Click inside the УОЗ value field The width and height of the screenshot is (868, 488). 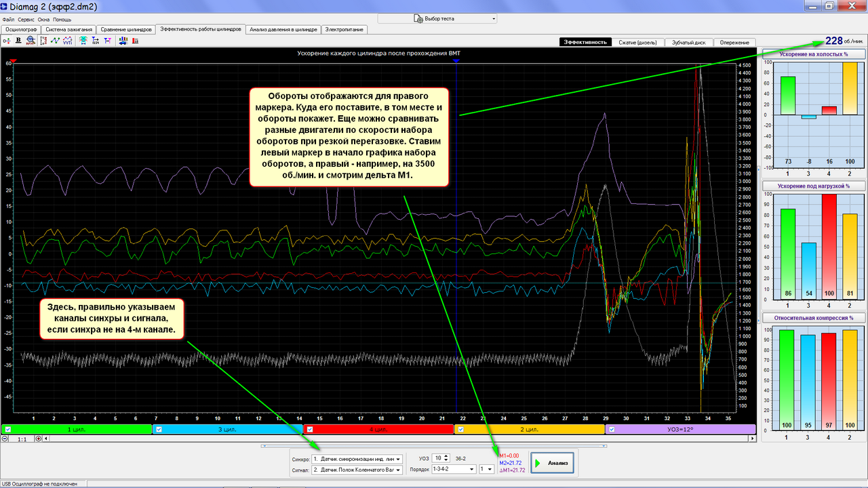pos(437,458)
